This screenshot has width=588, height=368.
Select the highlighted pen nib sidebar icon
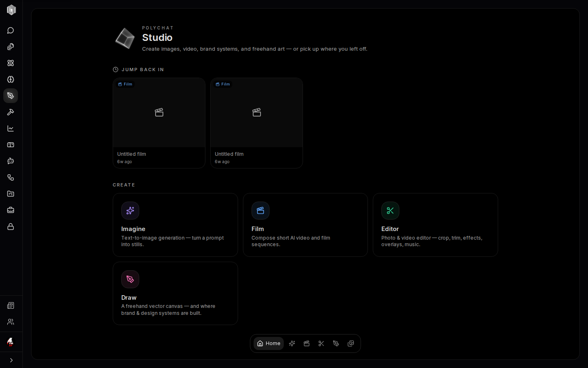(x=11, y=96)
